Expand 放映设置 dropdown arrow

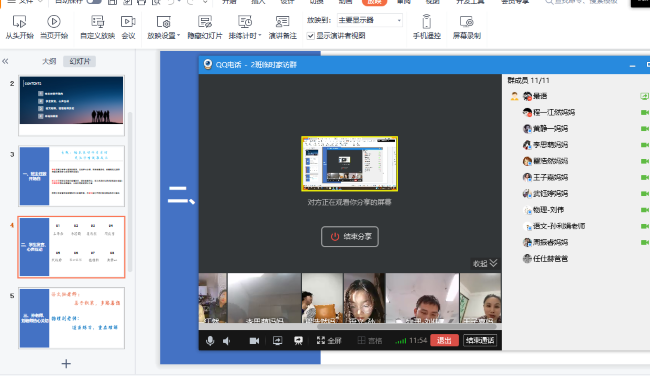pos(178,36)
